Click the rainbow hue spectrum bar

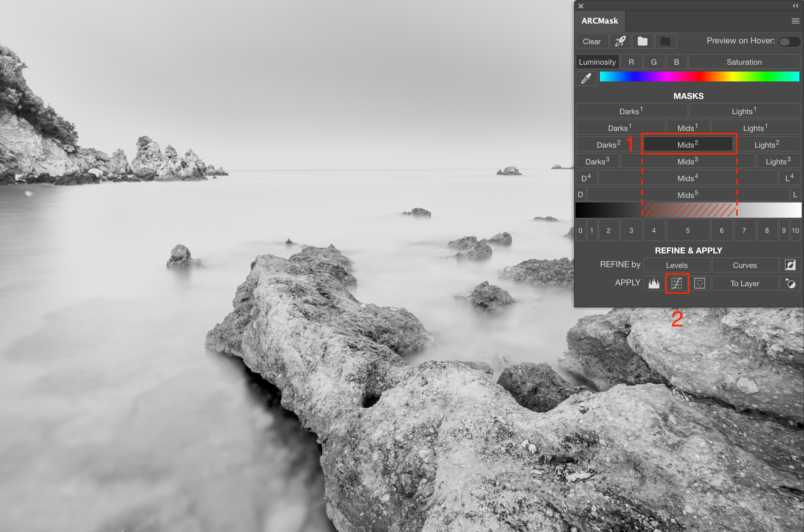(x=699, y=76)
